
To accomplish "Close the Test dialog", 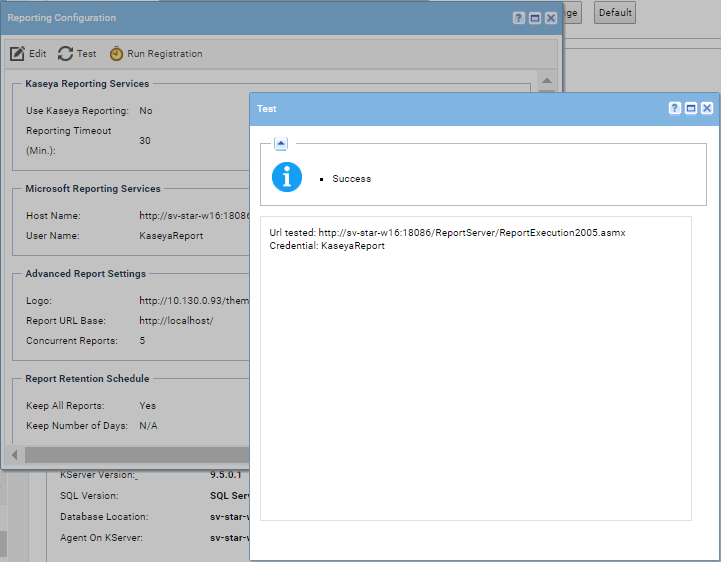I will [707, 108].
